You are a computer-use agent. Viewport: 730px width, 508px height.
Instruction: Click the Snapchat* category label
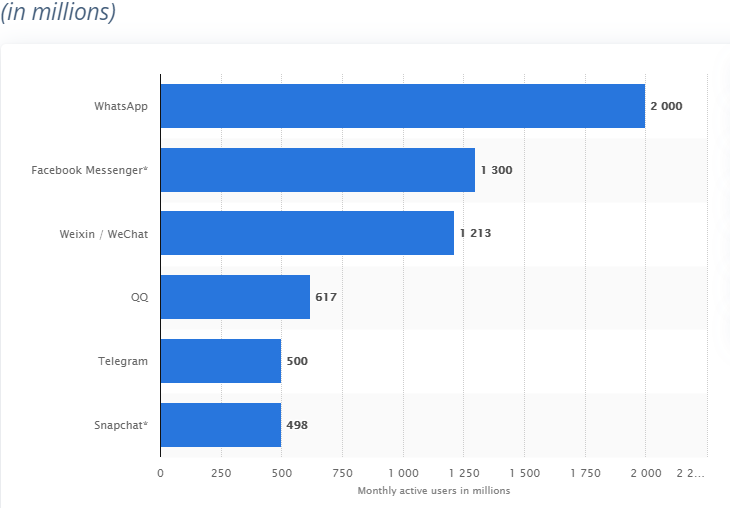121,425
